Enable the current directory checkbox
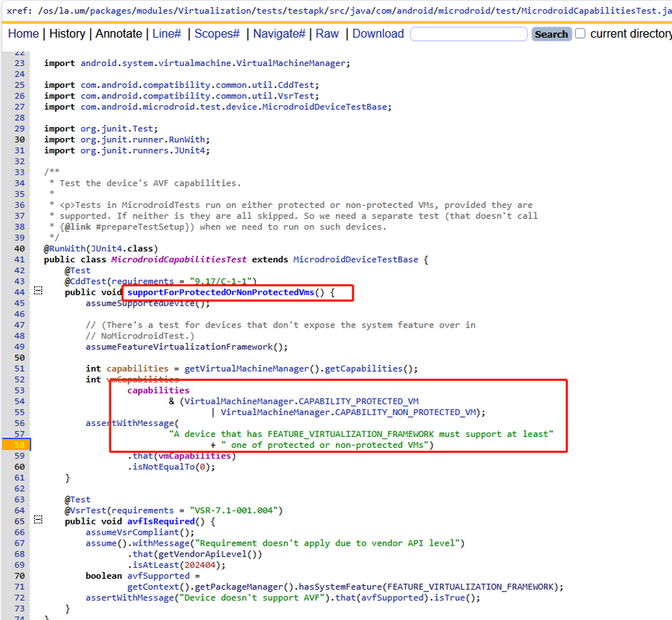Viewport: 672px width, 620px height. 580,33
